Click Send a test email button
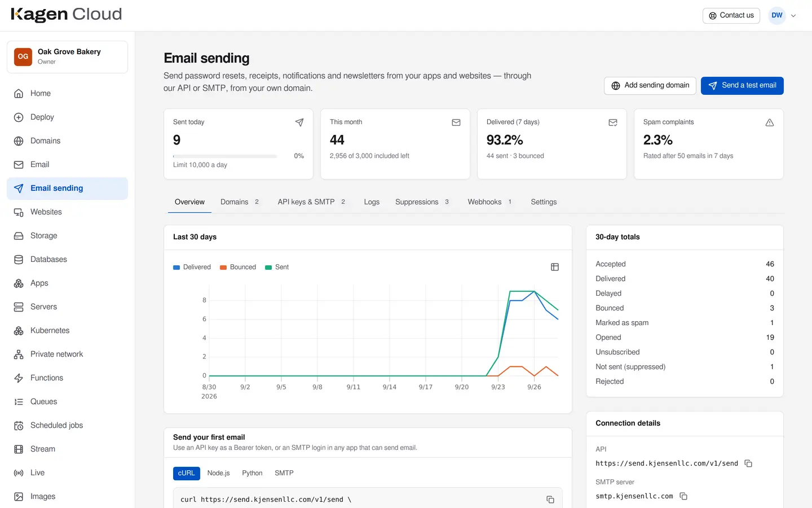The height and width of the screenshot is (508, 812). (742, 86)
